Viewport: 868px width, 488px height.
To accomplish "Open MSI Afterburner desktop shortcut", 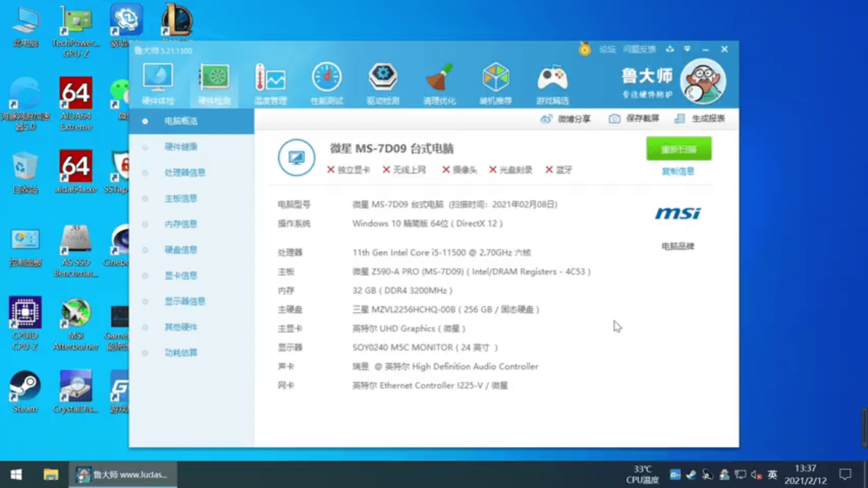I will pos(76,324).
